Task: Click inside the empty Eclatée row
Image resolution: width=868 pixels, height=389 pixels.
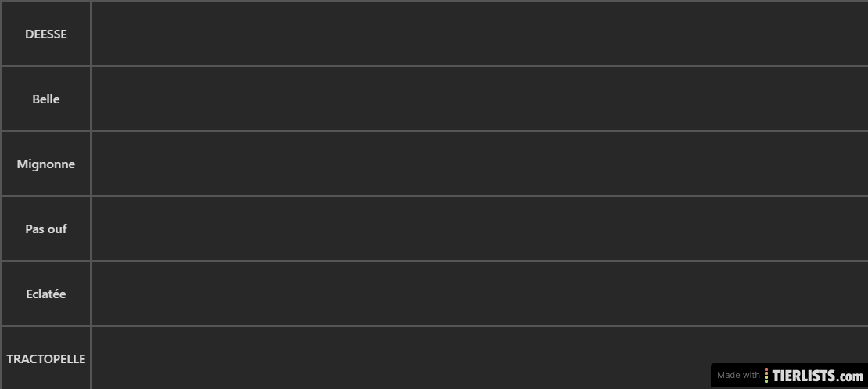Action: (x=480, y=294)
